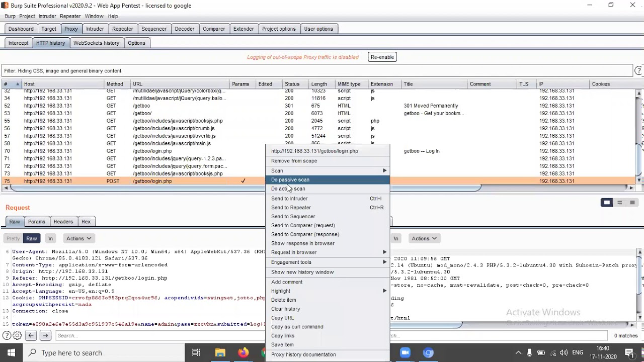This screenshot has height=362, width=644.
Task: Switch to stacked horizontal layout icon
Action: pos(620,203)
